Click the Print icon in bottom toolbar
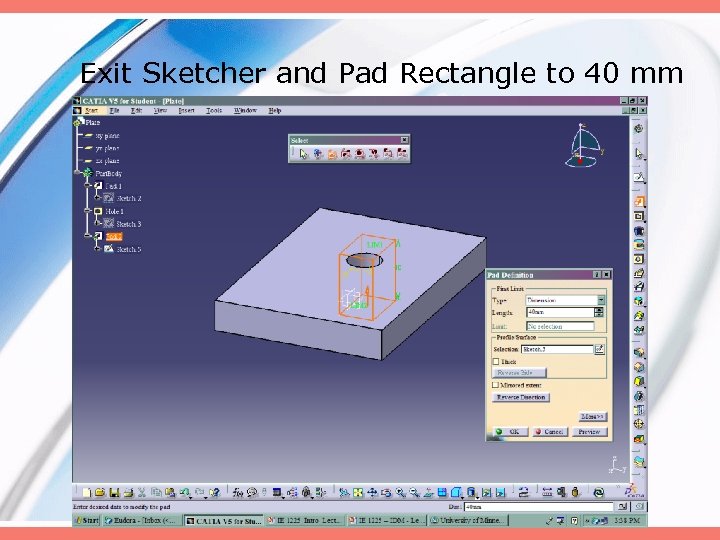This screenshot has height=540, width=720. point(128,493)
